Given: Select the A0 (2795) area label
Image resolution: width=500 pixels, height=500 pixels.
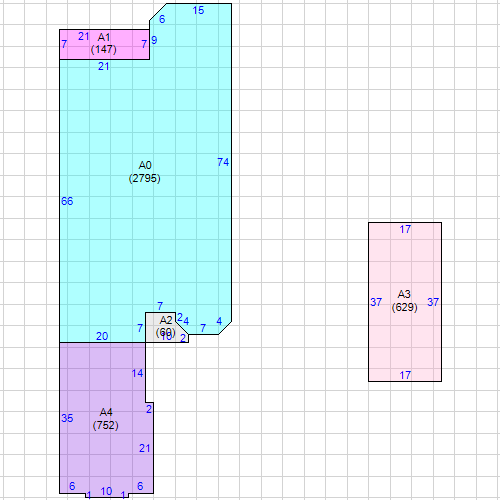Looking at the screenshot, I should tap(145, 172).
